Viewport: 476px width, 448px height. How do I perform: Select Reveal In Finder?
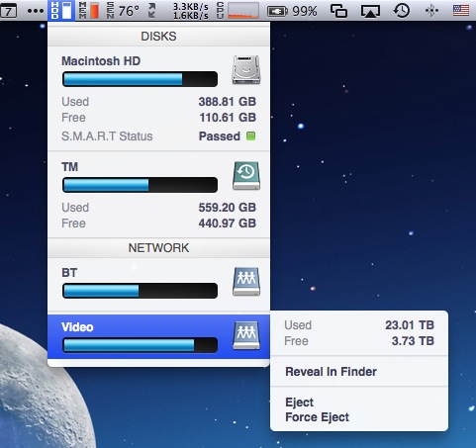point(331,372)
